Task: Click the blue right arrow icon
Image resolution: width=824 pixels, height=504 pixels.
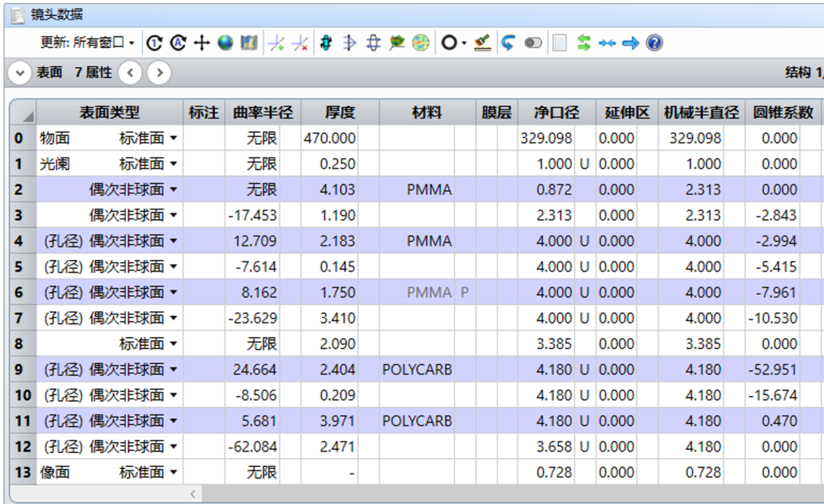Action: tap(631, 43)
